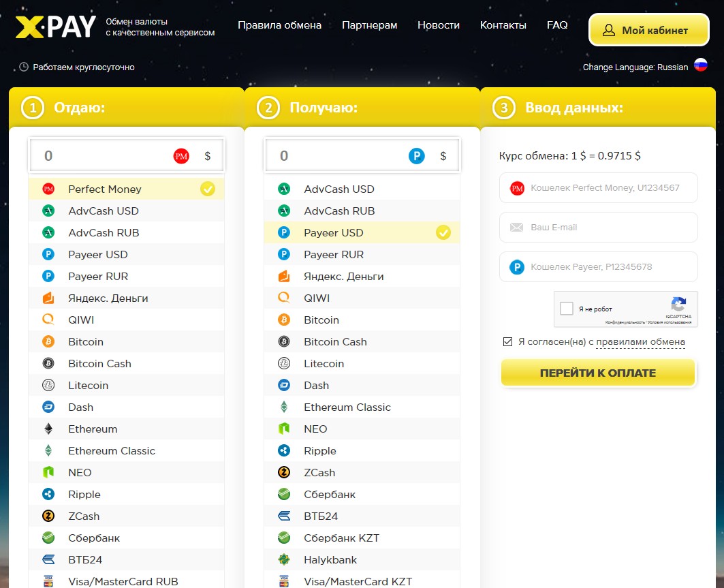Screen dimensions: 724x588
Task: Click the QIWI icon in the Получаю list
Action: click(x=284, y=298)
